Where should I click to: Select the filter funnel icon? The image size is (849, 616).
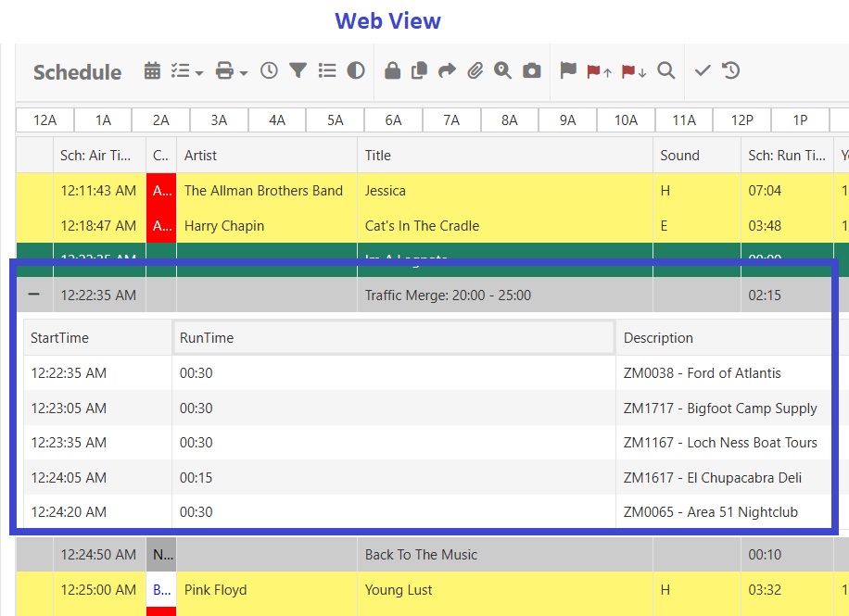point(297,70)
